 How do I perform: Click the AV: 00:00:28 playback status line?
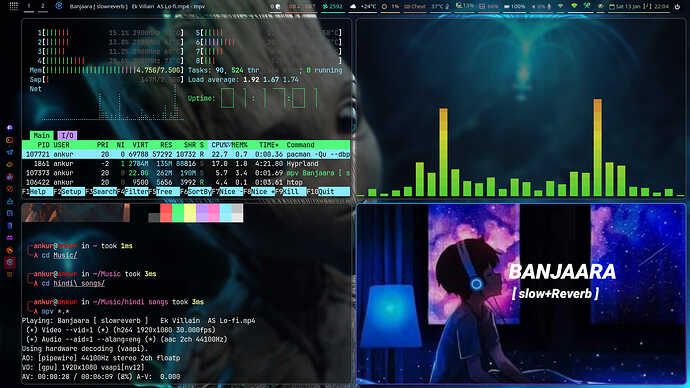tap(101, 377)
